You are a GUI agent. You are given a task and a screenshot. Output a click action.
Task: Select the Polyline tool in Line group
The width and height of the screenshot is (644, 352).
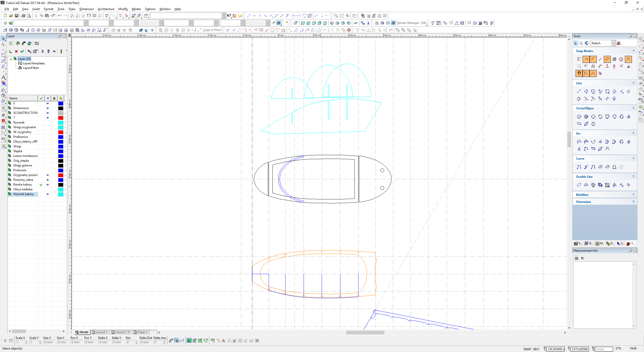(x=586, y=92)
